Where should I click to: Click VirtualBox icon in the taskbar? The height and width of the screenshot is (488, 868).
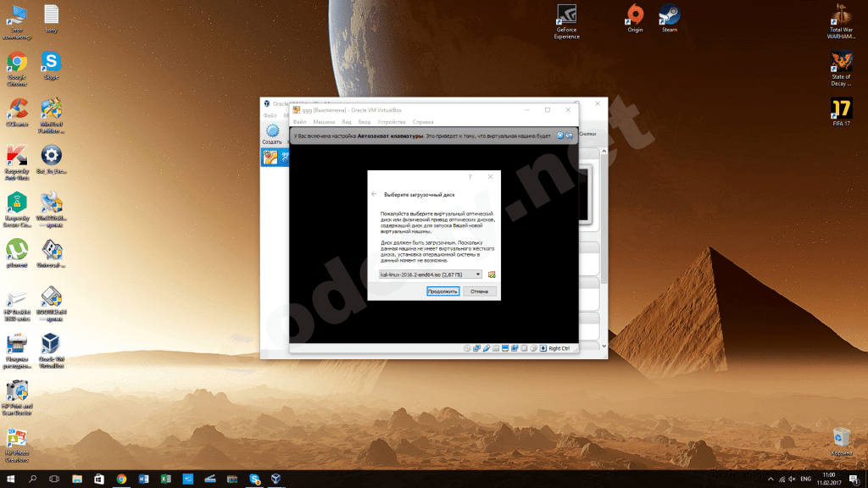[x=275, y=479]
